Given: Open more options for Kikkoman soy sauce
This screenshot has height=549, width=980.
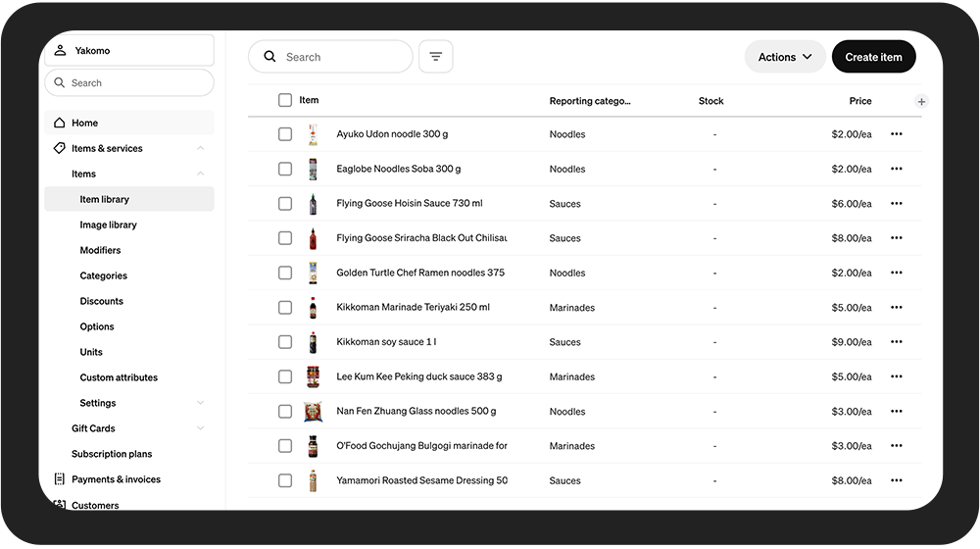Looking at the screenshot, I should coord(897,342).
